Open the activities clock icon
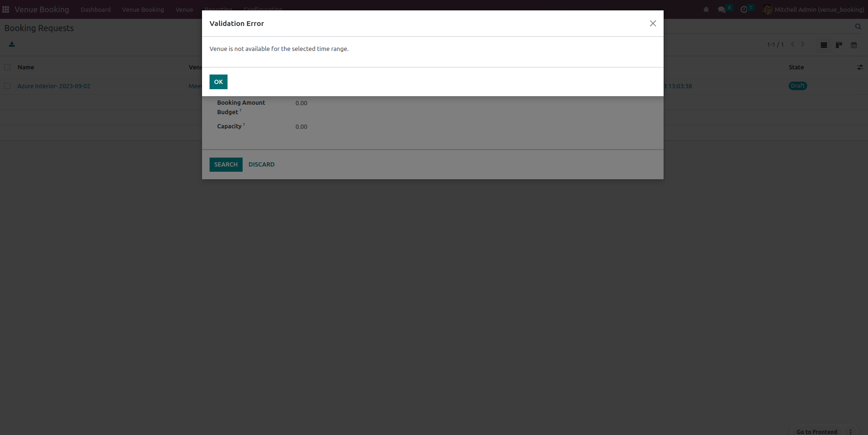Screen dimensions: 868x435 coord(744,9)
